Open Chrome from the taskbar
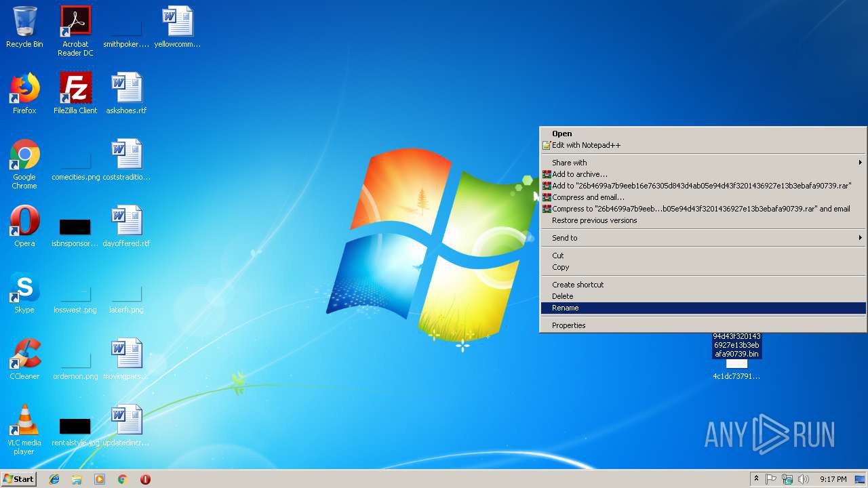This screenshot has height=488, width=868. pos(123,479)
